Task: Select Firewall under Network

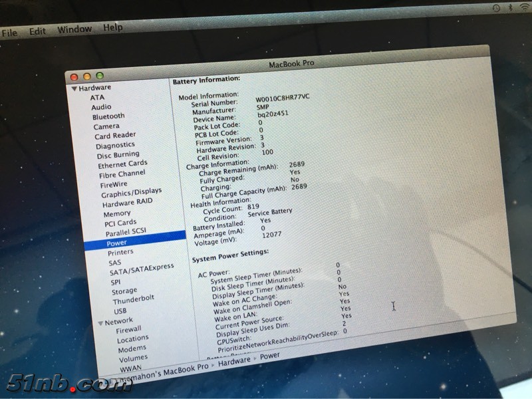Action: tap(129, 329)
